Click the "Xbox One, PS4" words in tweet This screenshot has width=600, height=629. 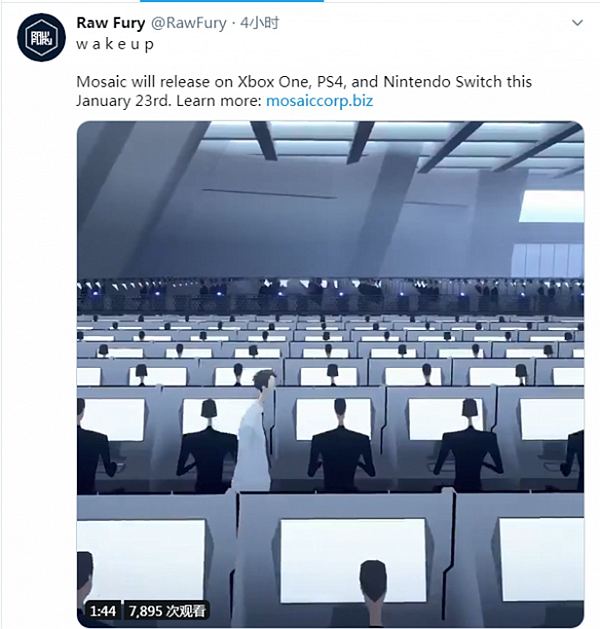point(292,82)
